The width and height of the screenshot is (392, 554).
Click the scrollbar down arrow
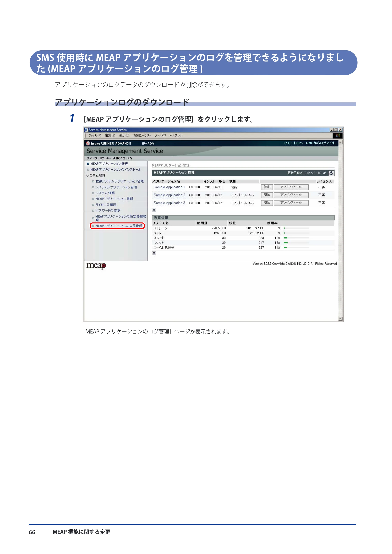pos(340,319)
